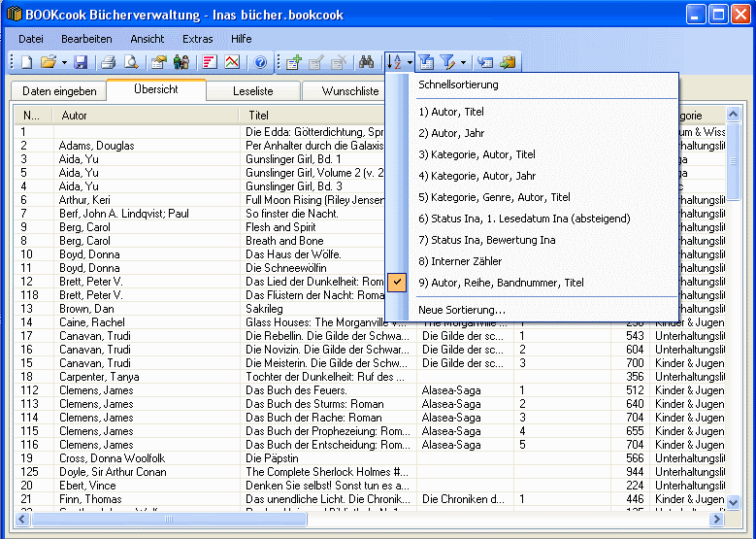
Task: Click the add new book entry icon
Action: 293,63
